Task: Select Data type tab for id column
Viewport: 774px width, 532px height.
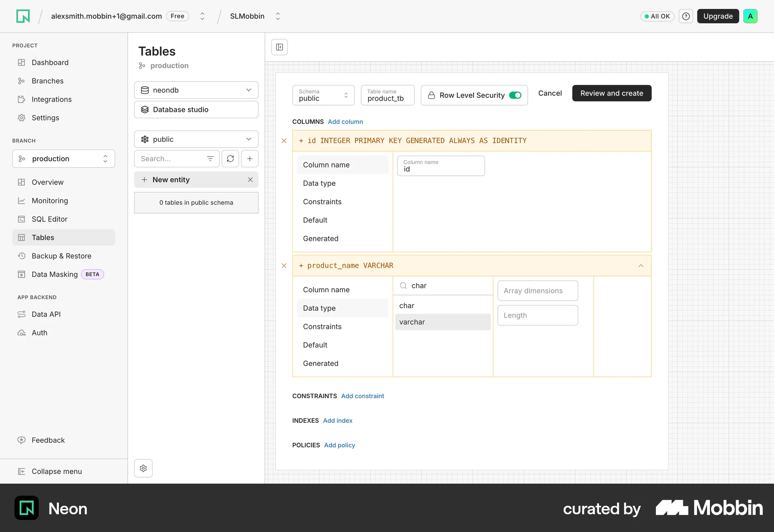Action: tap(343, 183)
